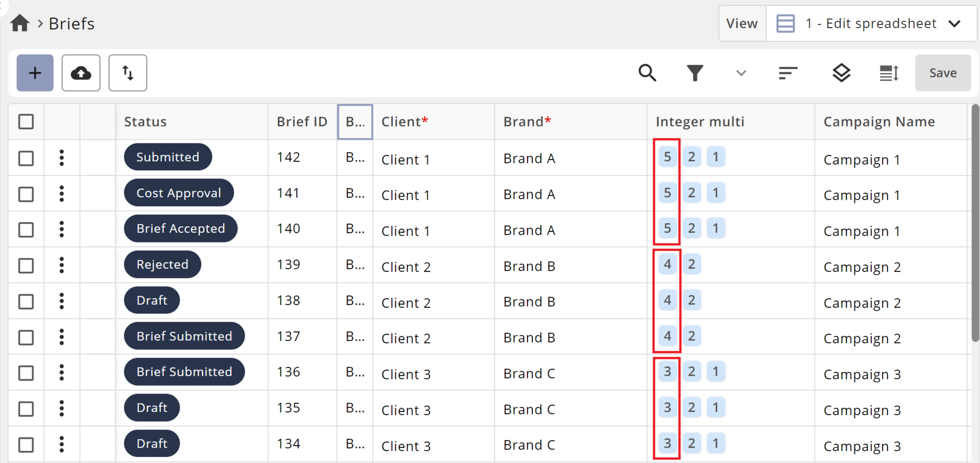Viewport: 980px width, 463px height.
Task: Click the Brief ID column header
Action: [x=302, y=121]
